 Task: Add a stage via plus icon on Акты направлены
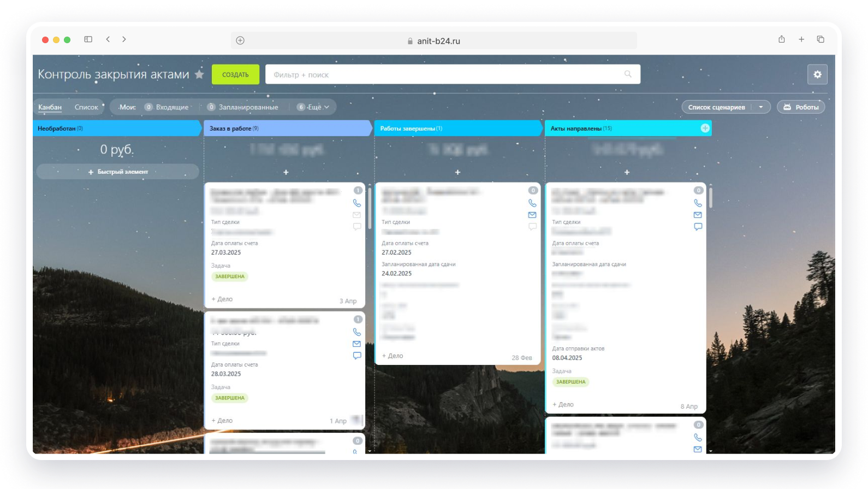point(705,128)
